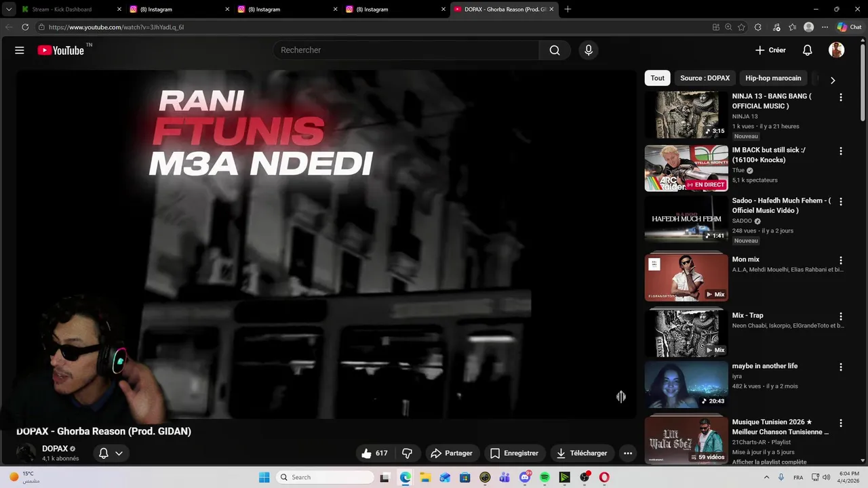Viewport: 868px width, 488px height.
Task: Open the account avatar menu
Action: tap(836, 50)
